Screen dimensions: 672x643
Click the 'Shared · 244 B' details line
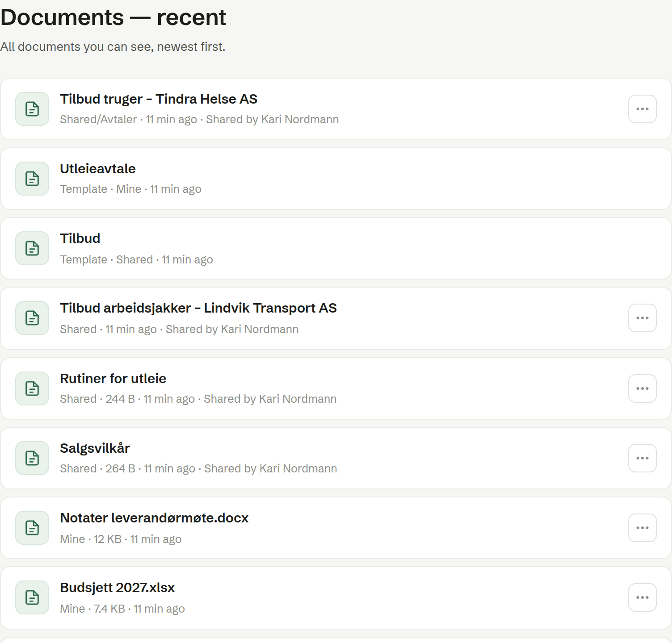click(198, 399)
